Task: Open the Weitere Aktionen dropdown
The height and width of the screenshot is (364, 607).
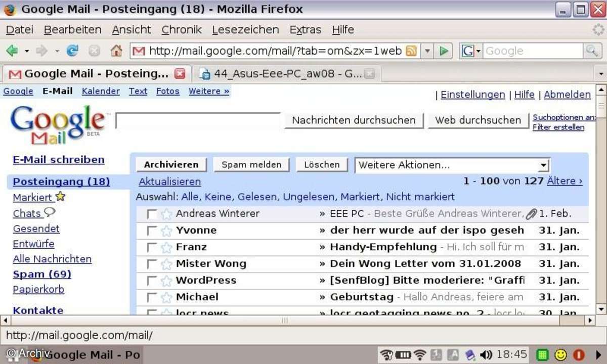Action: click(x=452, y=165)
